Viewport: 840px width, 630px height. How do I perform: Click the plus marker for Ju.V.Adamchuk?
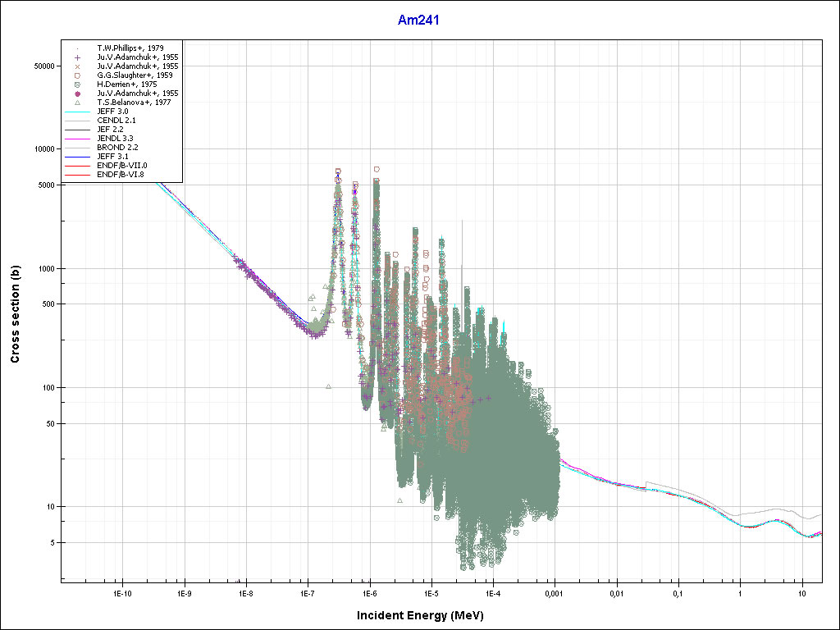(x=77, y=57)
